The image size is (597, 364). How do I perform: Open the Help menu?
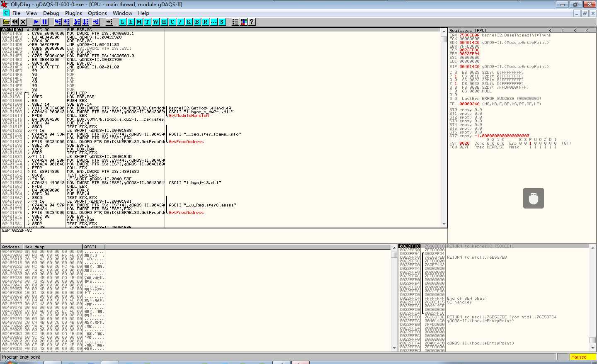[143, 13]
